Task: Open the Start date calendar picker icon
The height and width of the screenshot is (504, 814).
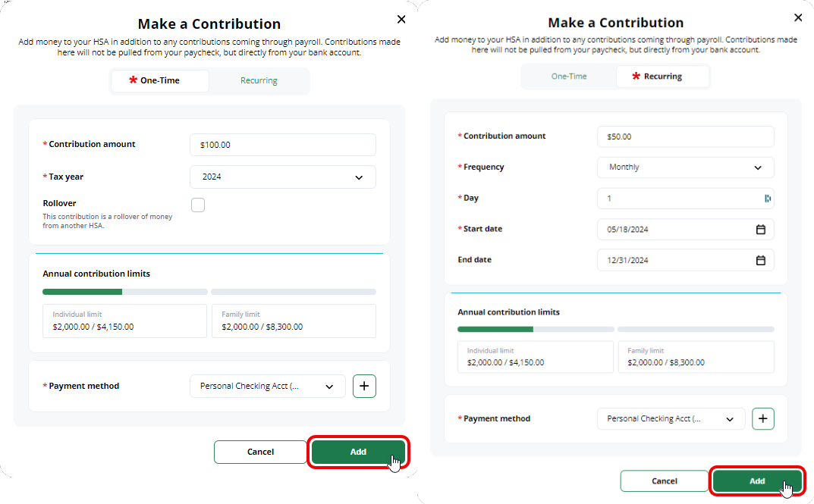Action: (760, 230)
